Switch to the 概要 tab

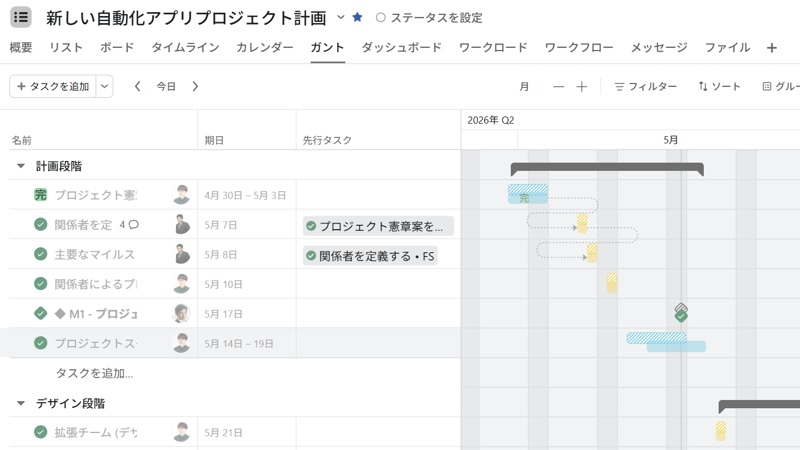(21, 47)
